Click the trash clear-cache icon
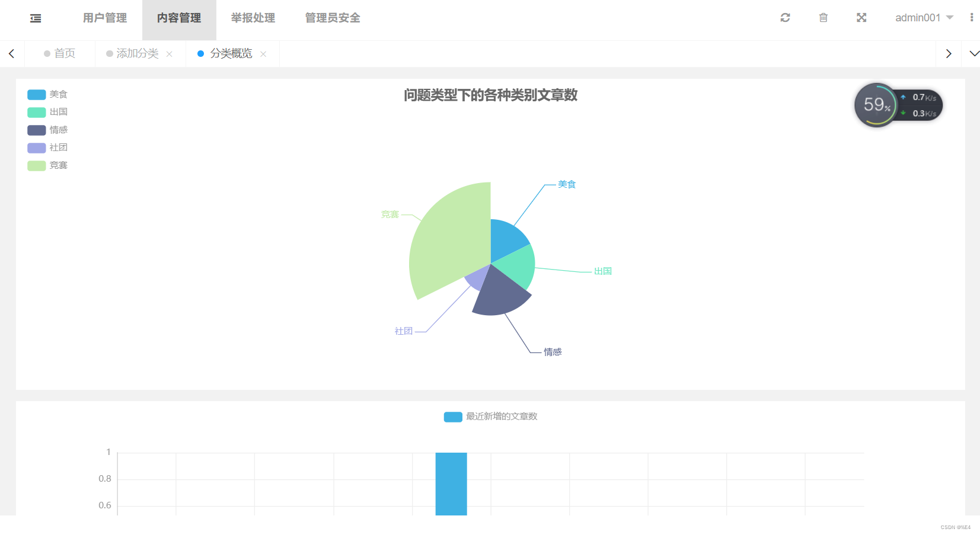This screenshot has width=980, height=535. pos(823,18)
